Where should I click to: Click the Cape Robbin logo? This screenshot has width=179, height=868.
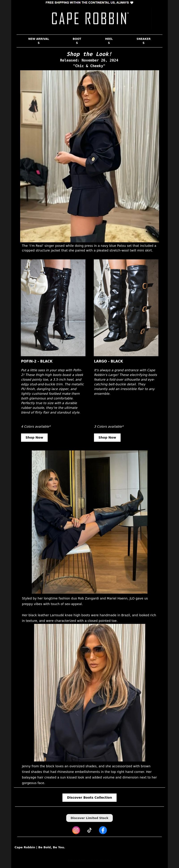click(x=90, y=19)
